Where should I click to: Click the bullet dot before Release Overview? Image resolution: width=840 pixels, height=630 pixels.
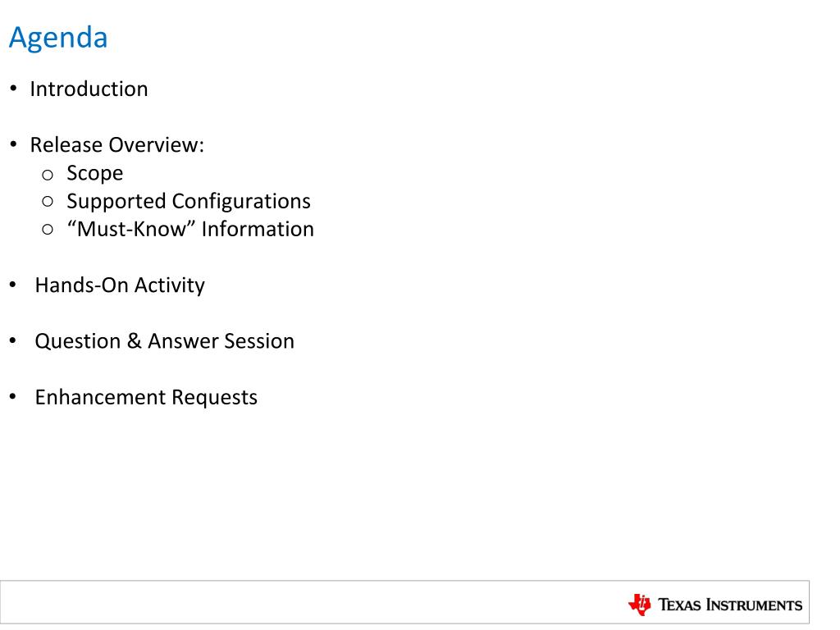point(13,144)
